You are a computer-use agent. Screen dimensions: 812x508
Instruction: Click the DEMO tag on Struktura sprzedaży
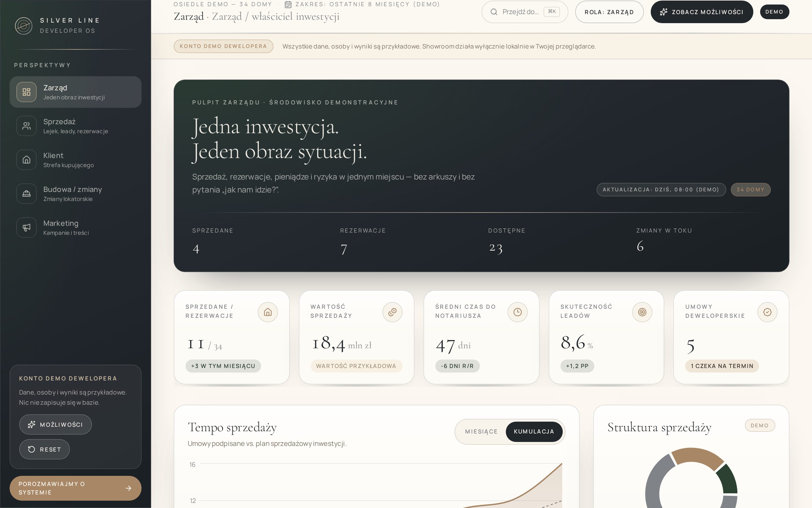(x=760, y=425)
